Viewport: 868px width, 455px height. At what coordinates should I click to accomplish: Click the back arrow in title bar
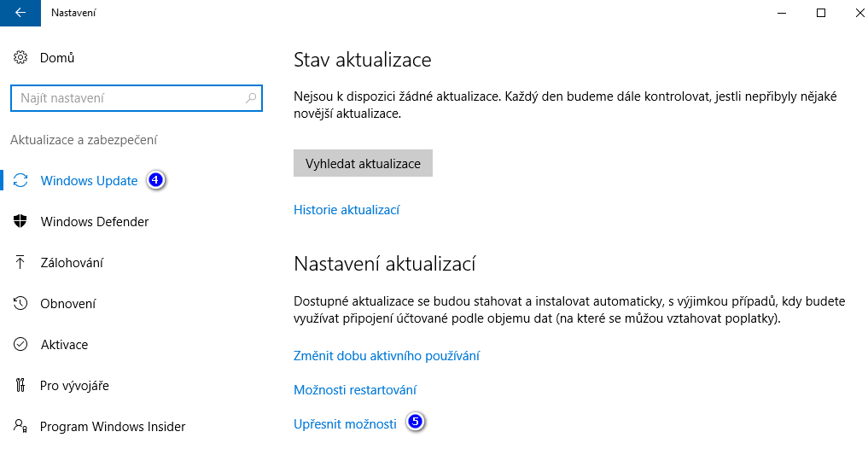pos(20,13)
